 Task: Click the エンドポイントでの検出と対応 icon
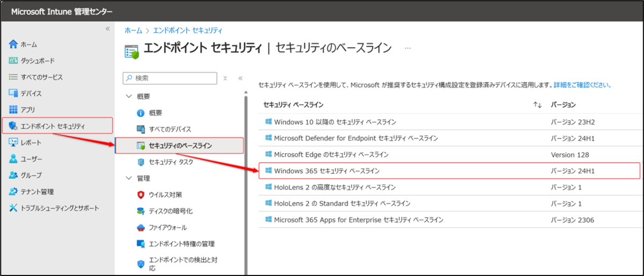141,264
